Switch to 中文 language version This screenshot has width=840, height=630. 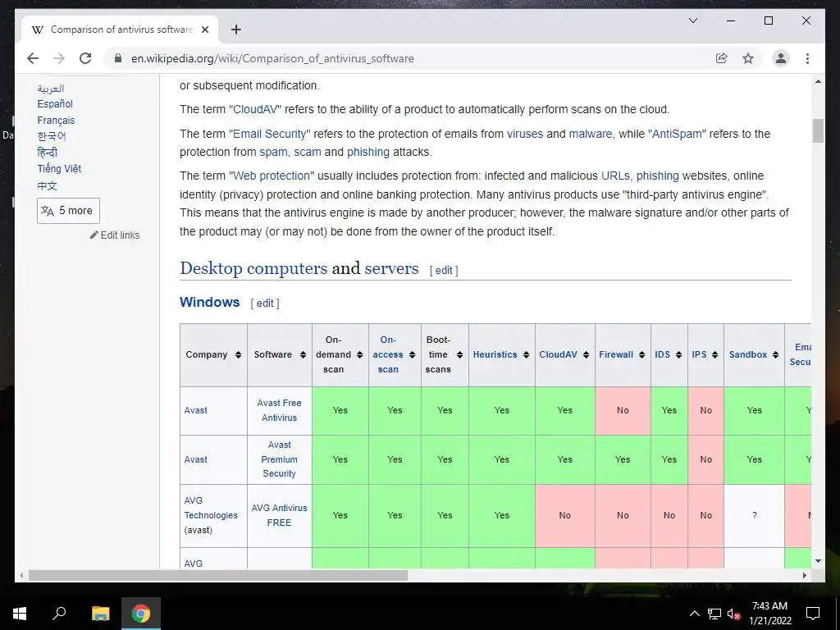(x=47, y=186)
